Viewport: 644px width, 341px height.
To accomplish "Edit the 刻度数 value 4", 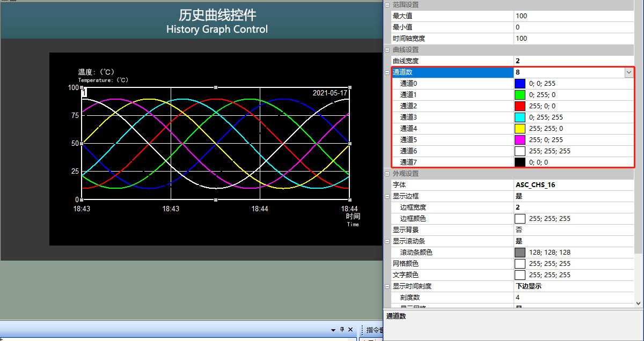I will tap(574, 298).
